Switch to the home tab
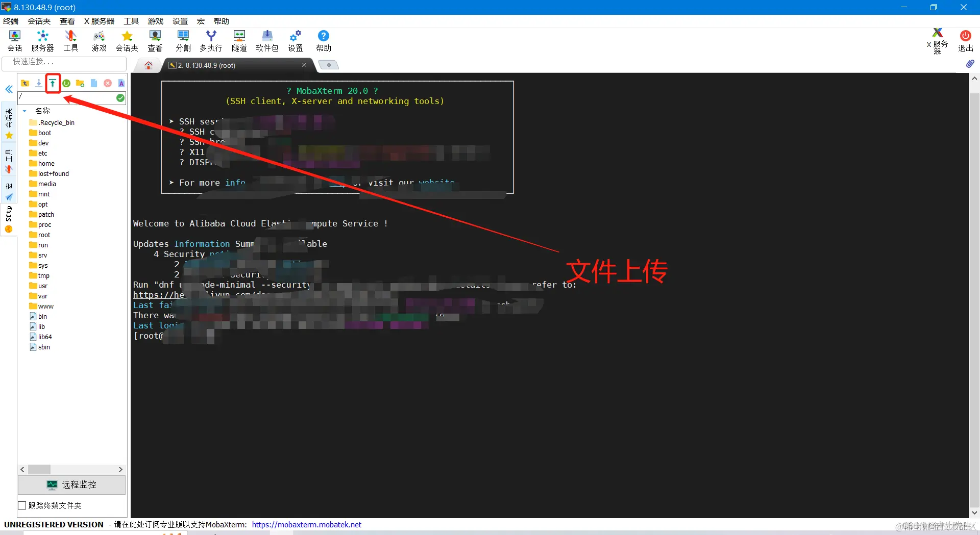Image resolution: width=980 pixels, height=535 pixels. point(149,65)
